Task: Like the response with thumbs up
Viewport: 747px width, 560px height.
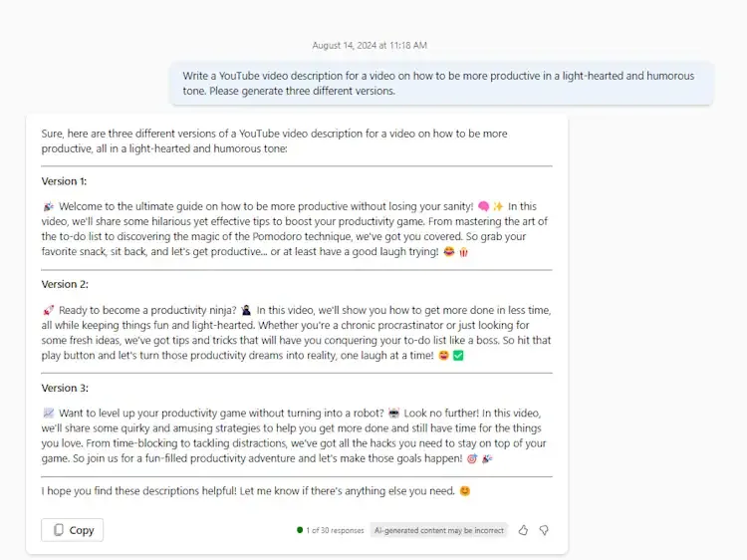Action: click(x=523, y=530)
